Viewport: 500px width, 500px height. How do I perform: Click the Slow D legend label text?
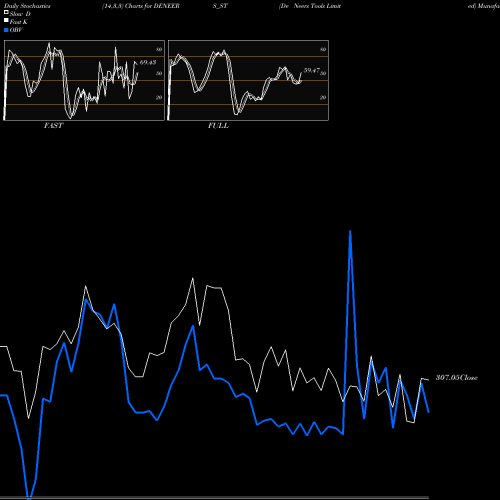pos(20,14)
